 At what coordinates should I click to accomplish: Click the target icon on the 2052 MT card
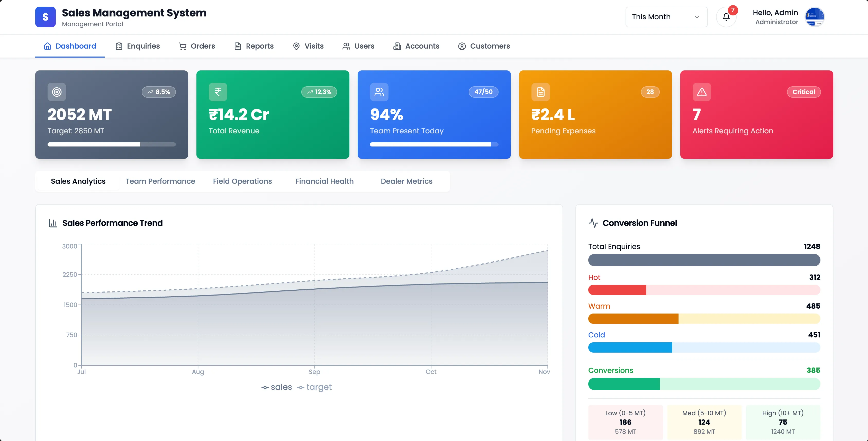(x=57, y=92)
